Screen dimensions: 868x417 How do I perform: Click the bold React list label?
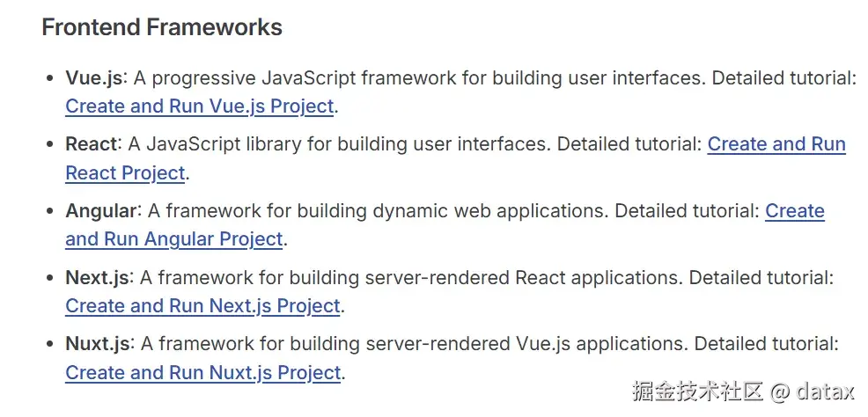point(92,144)
